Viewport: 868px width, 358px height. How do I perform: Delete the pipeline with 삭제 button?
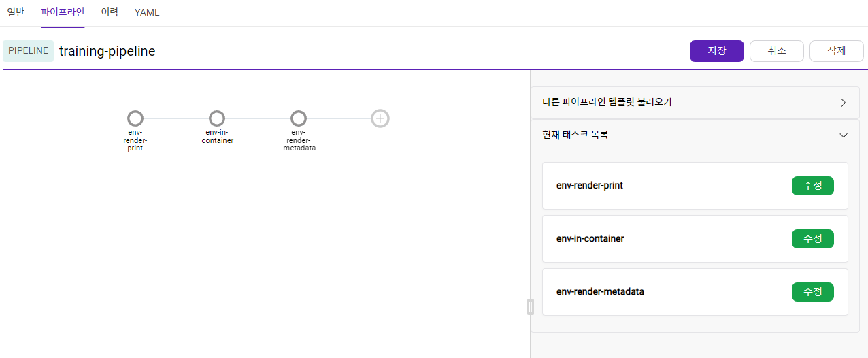(x=837, y=51)
